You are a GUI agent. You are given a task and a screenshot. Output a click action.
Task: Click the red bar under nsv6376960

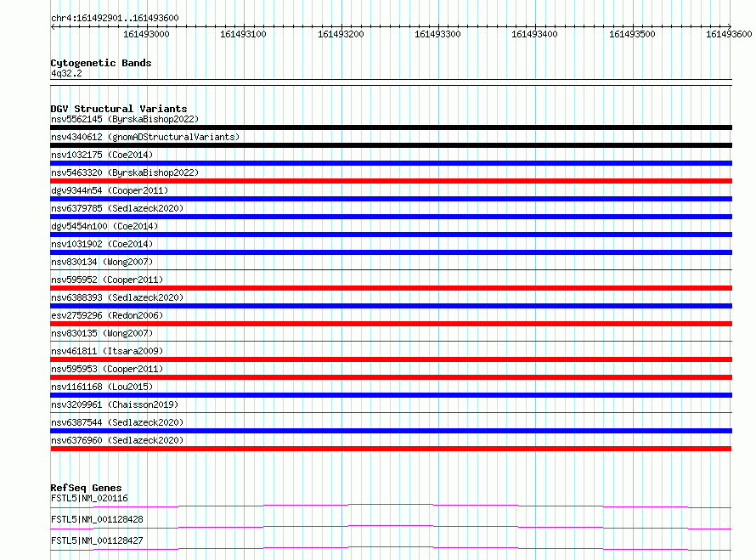391,449
